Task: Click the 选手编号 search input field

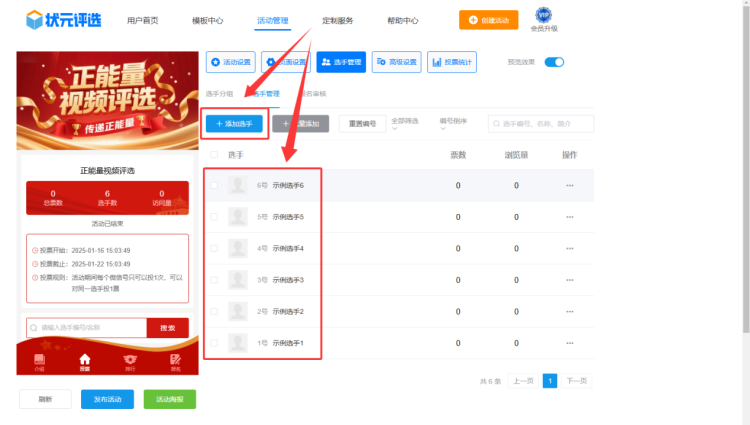Action: 545,123
